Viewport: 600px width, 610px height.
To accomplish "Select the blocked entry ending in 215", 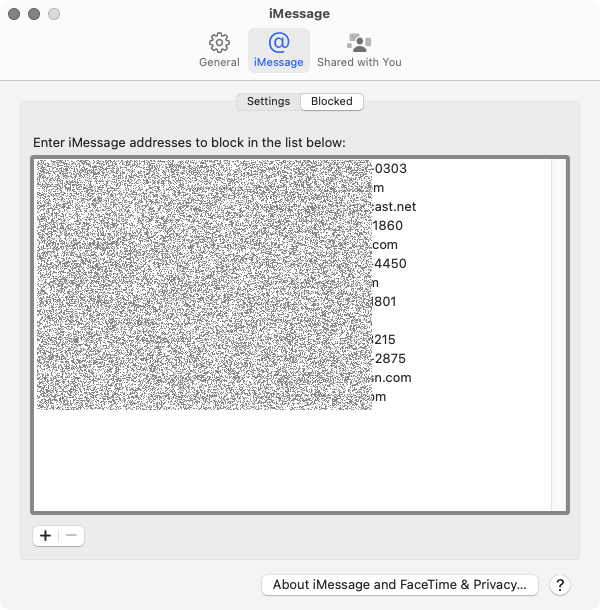I will tap(292, 340).
